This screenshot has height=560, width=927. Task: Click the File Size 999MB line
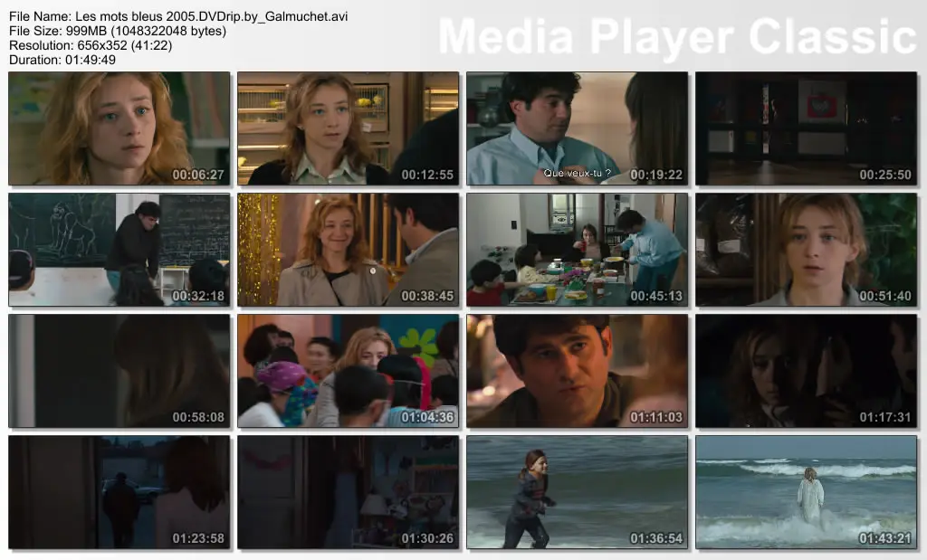[118, 31]
